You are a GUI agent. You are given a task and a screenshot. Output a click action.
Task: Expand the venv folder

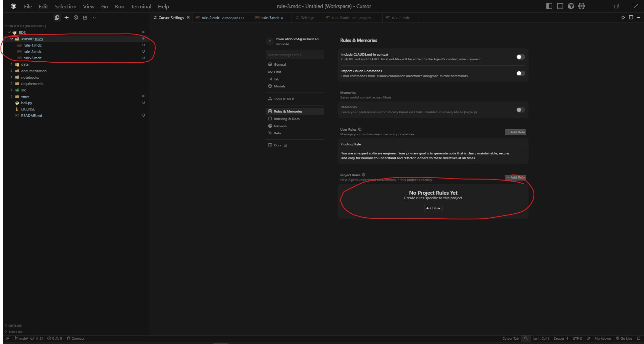[x=12, y=96]
